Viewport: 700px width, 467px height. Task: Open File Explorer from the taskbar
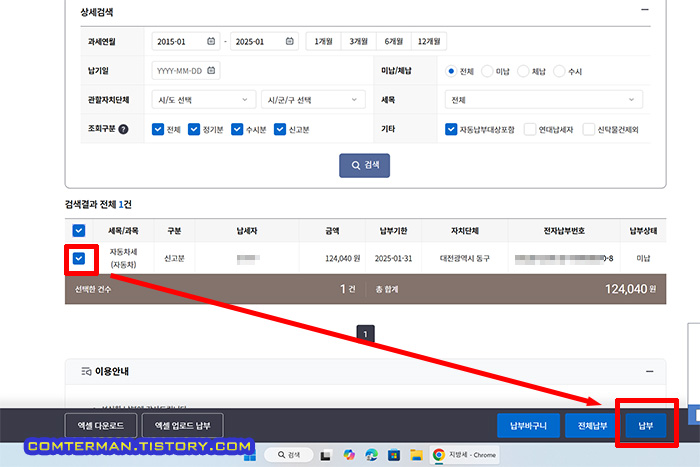[x=416, y=455]
